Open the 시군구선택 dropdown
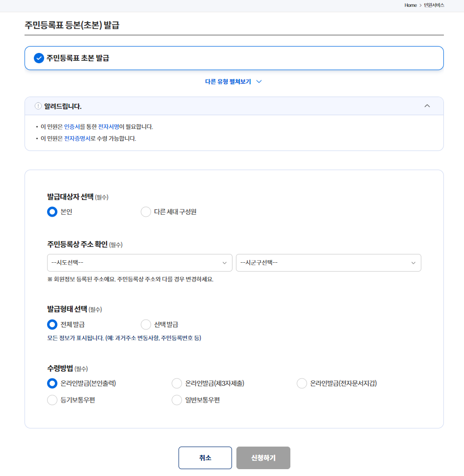The width and height of the screenshot is (464, 476). pos(328,263)
